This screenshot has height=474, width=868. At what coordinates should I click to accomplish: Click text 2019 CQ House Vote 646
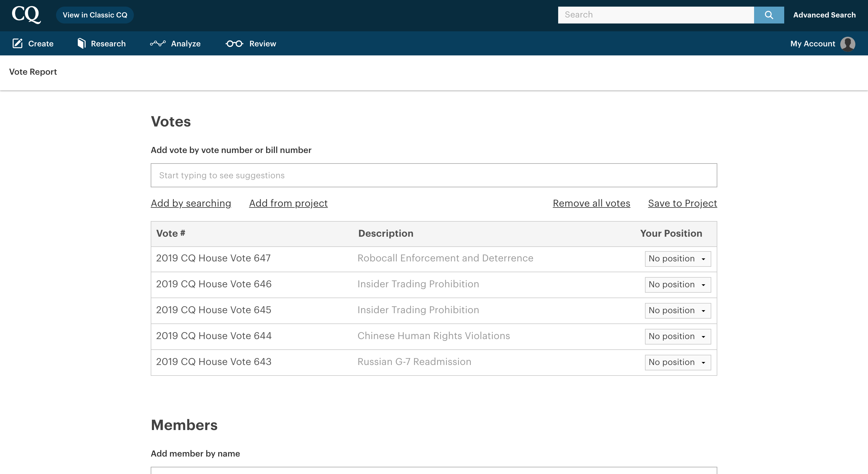pyautogui.click(x=214, y=284)
